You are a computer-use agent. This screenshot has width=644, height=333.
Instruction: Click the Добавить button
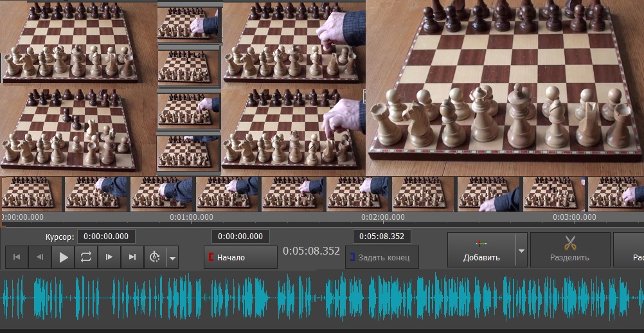(x=481, y=250)
